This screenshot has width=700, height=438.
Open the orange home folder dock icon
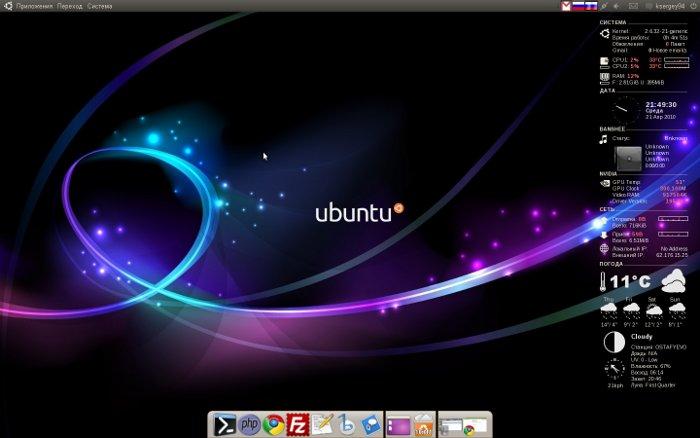(x=423, y=425)
